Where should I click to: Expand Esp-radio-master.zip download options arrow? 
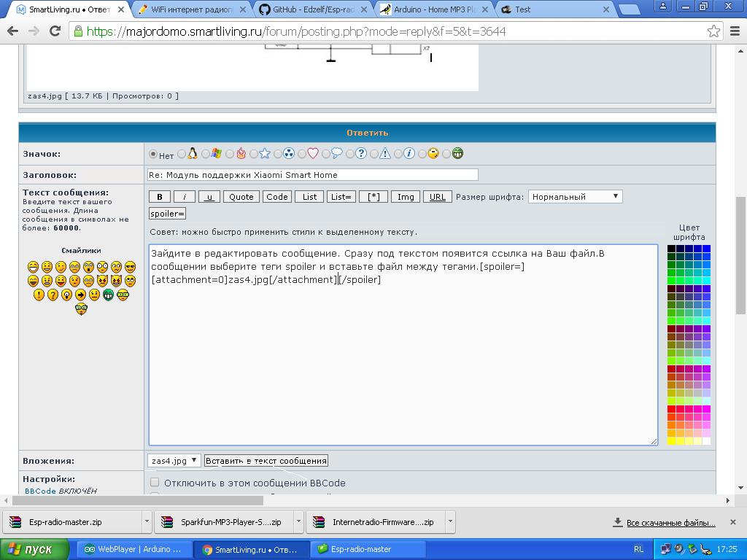(x=147, y=522)
